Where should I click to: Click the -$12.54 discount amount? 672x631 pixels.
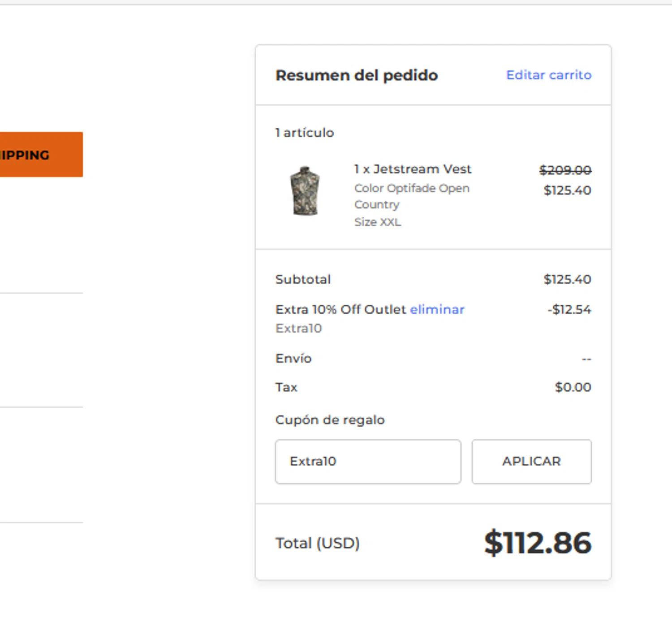coord(569,309)
